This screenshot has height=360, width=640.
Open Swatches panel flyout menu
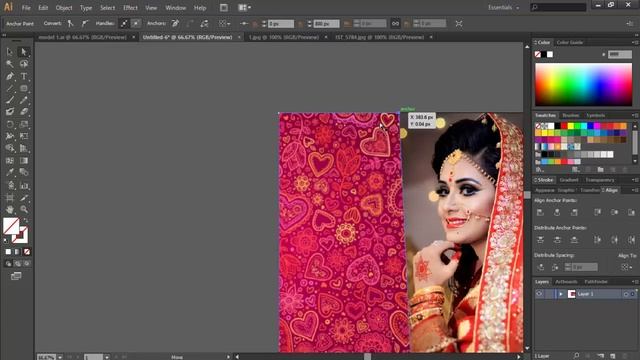tap(635, 116)
